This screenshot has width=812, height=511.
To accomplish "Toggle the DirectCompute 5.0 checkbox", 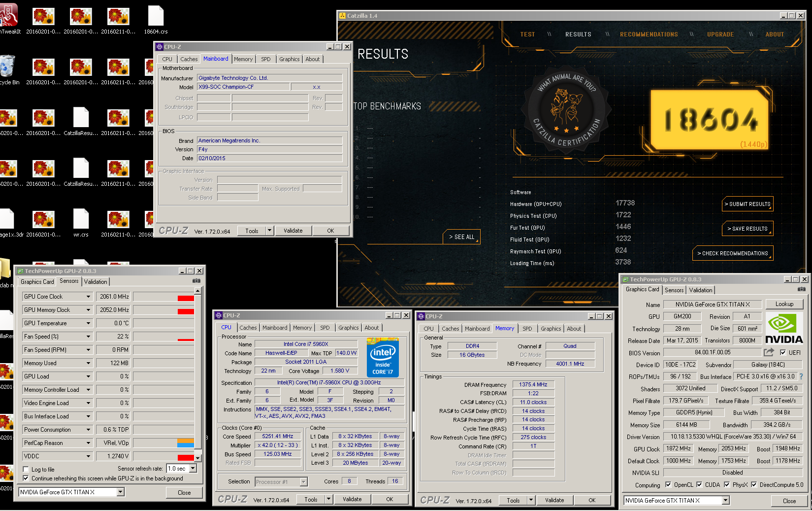I will point(754,485).
